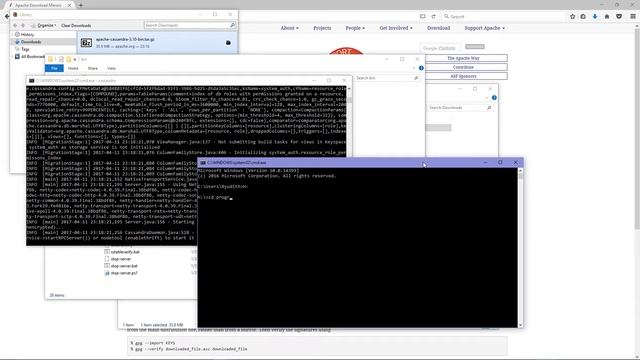Select Downloads in Library sidebar
The image size is (640, 360).
coord(31,42)
